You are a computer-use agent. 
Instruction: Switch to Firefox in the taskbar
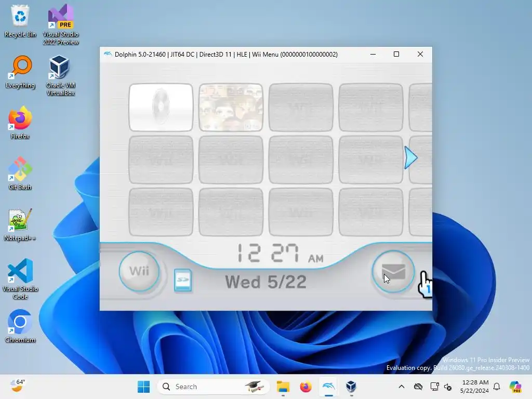(305, 387)
